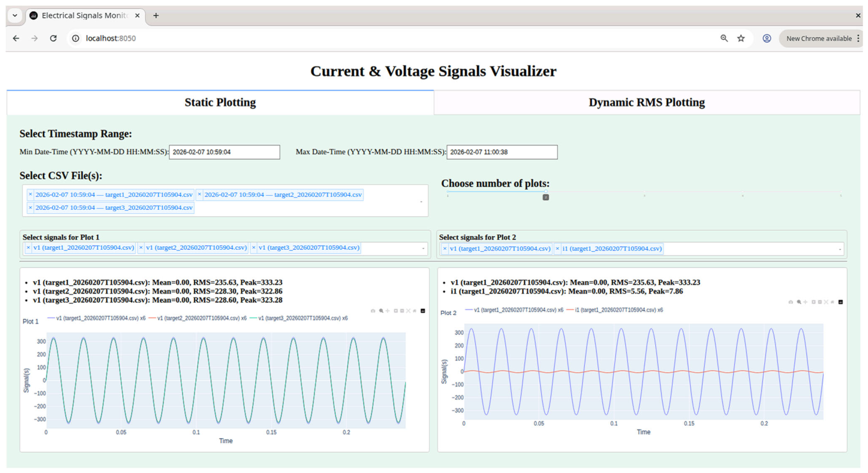Screen dimensions: 868x473
Task: Remove target2_20260207T105904.csv from selected CSV files
Action: point(199,195)
